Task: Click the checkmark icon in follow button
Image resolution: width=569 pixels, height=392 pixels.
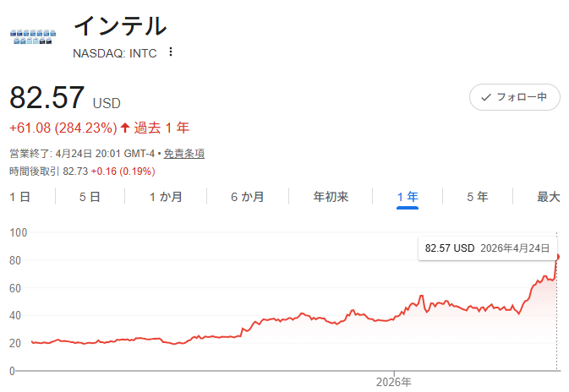Action: 485,97
